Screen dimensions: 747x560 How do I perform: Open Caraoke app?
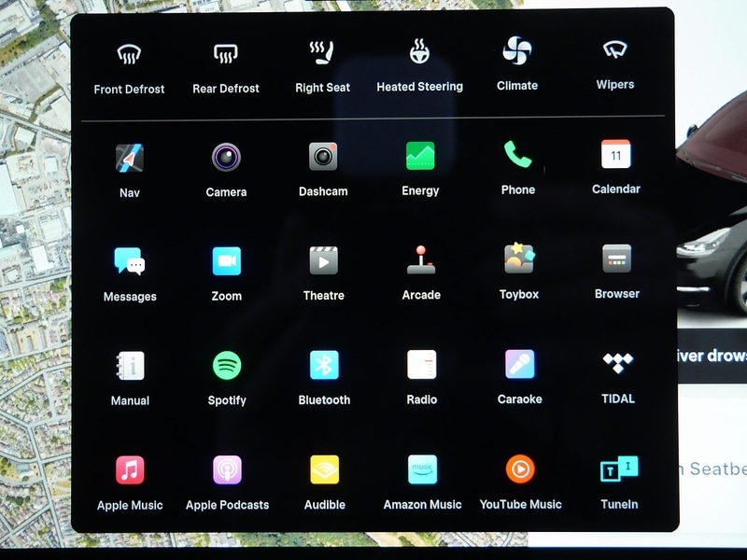click(520, 364)
